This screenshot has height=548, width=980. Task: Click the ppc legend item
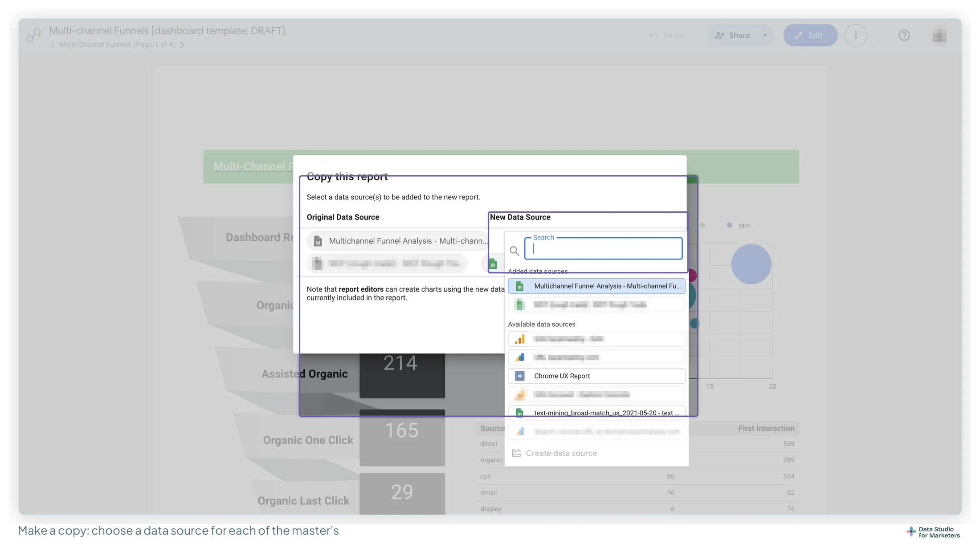(739, 225)
